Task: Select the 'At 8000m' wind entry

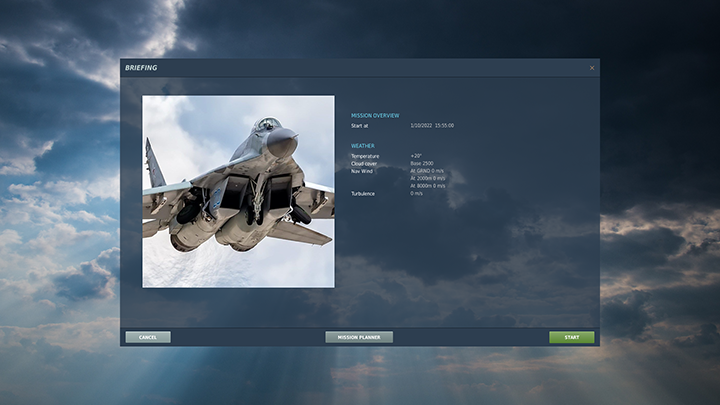Action: [x=427, y=186]
